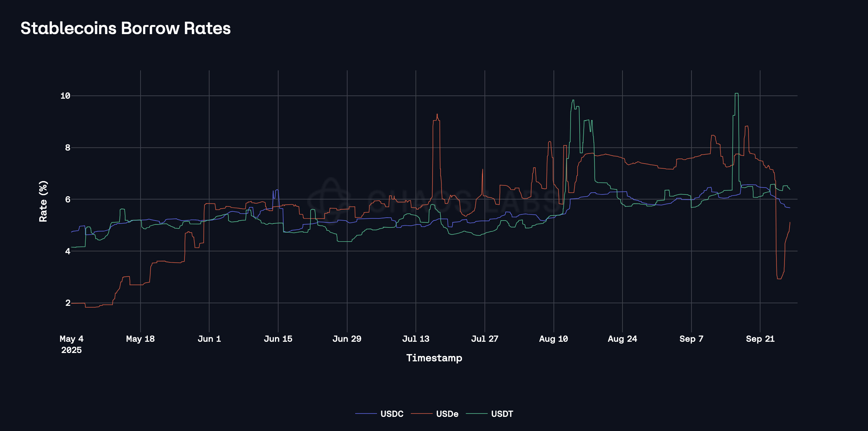Click the USDT peak touching 10 percent
Image resolution: width=868 pixels, height=431 pixels.
pos(736,94)
